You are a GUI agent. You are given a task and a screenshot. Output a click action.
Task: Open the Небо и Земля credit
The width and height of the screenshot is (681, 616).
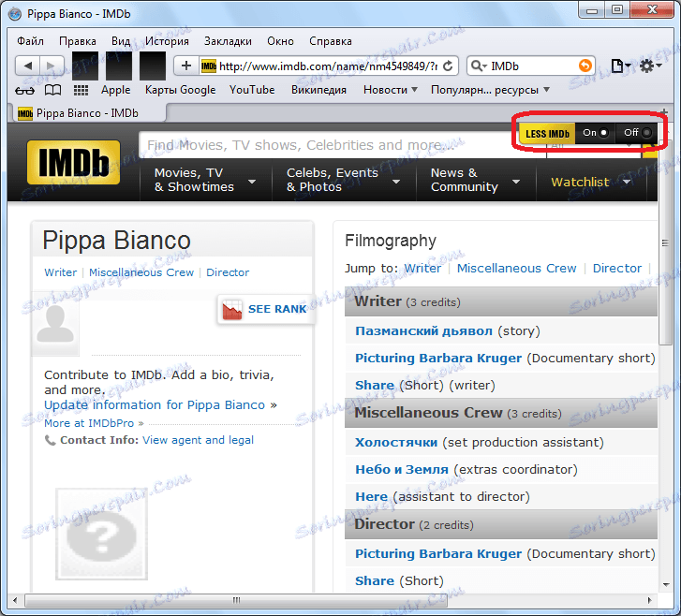pos(402,470)
